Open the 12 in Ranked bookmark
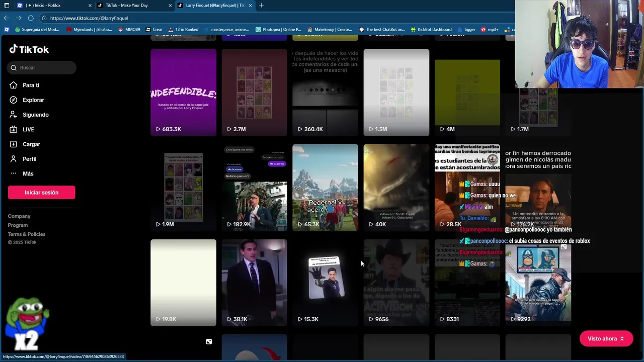The height and width of the screenshot is (362, 644). [x=183, y=30]
